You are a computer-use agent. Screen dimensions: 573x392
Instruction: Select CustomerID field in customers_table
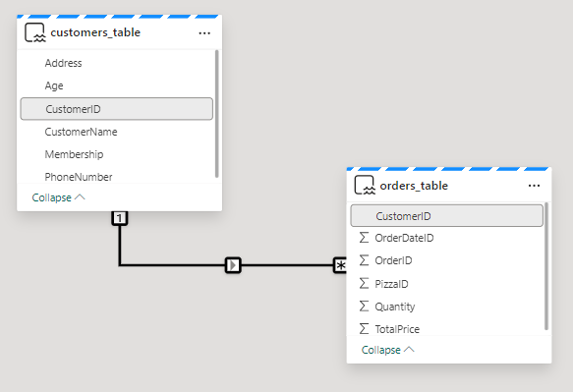point(117,109)
